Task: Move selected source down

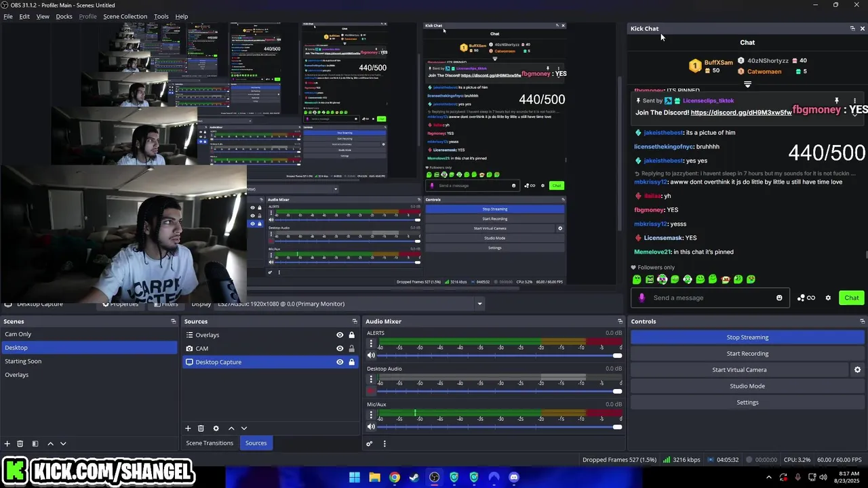Action: coord(244,428)
